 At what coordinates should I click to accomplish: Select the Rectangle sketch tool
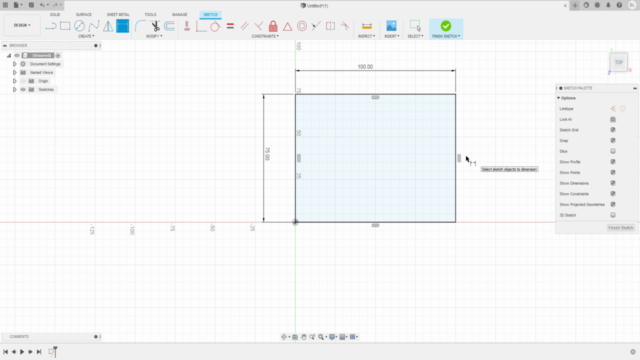[65, 26]
